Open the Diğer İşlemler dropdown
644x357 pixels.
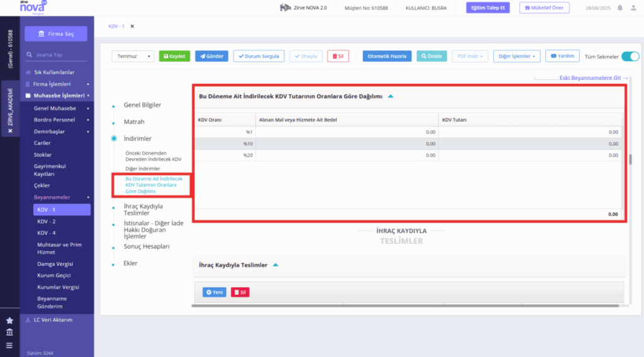click(x=517, y=56)
